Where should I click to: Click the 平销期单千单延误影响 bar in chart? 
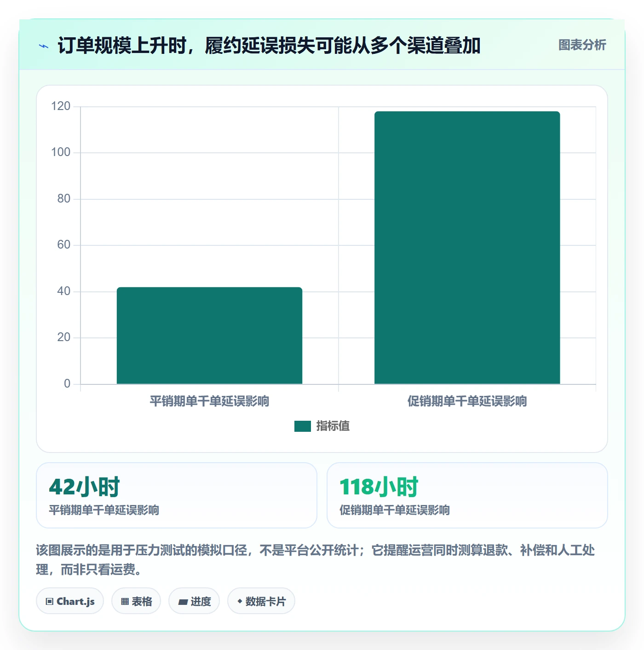[209, 336]
